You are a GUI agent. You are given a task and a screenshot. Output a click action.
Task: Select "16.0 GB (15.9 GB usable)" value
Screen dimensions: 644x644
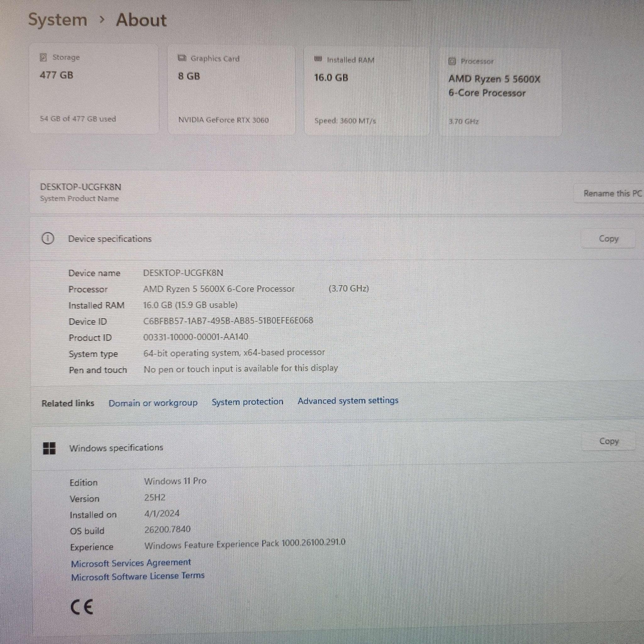(190, 305)
